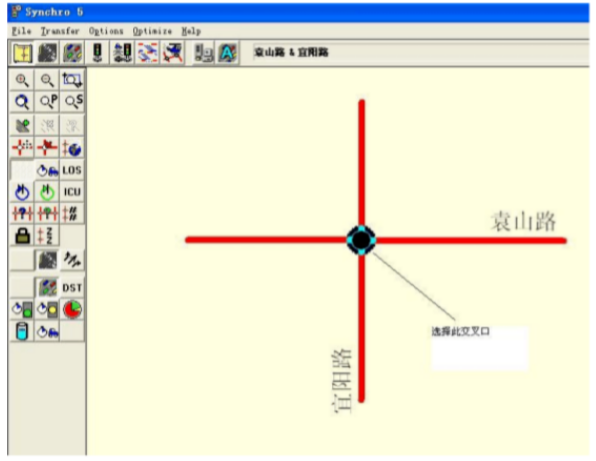
Task: Click the Transform Map globe icon
Action: [x=72, y=147]
